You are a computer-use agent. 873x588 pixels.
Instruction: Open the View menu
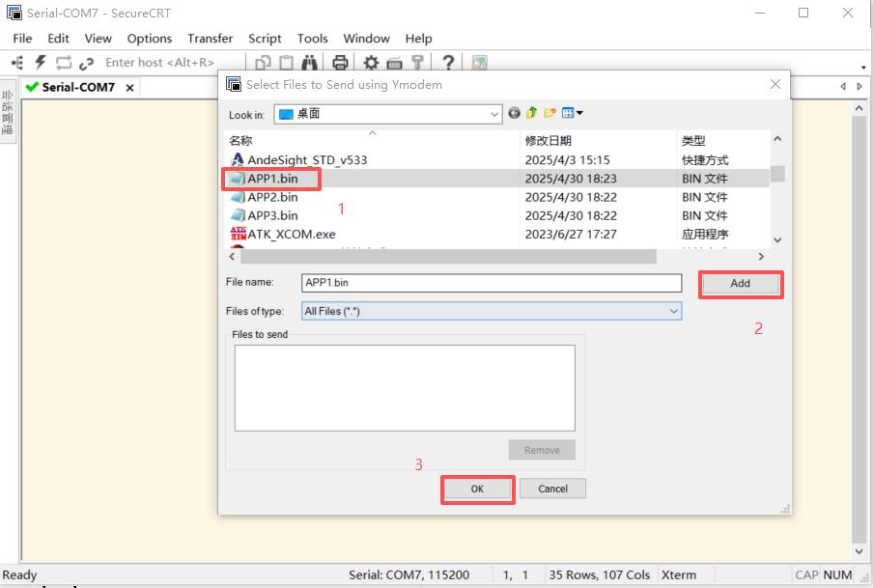click(x=98, y=39)
